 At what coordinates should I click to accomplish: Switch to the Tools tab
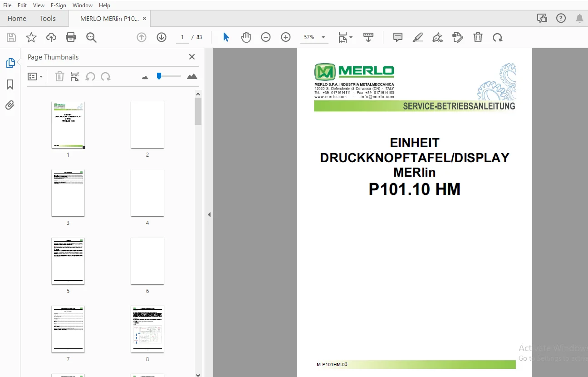pos(48,19)
